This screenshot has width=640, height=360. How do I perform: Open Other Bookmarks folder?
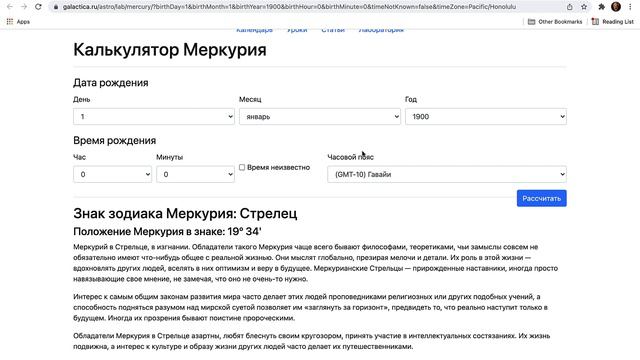point(555,22)
